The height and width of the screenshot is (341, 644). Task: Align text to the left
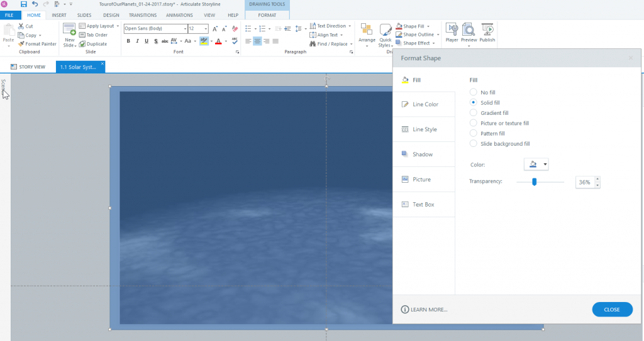pos(248,41)
